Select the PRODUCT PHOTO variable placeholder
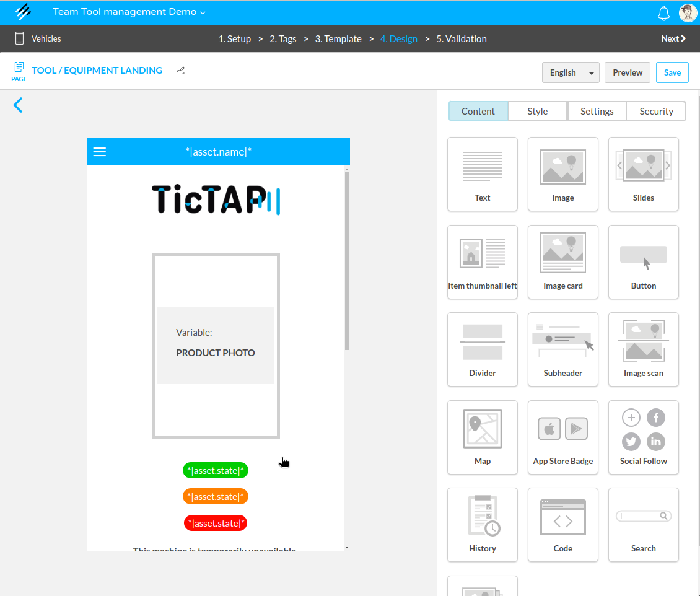 (216, 346)
